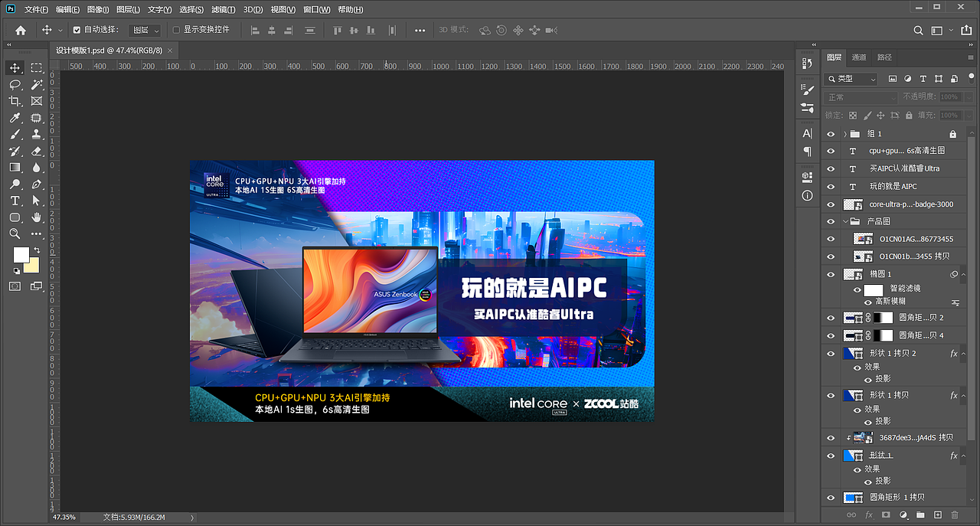Select the Eyedropper tool
This screenshot has width=980, height=526.
point(15,118)
